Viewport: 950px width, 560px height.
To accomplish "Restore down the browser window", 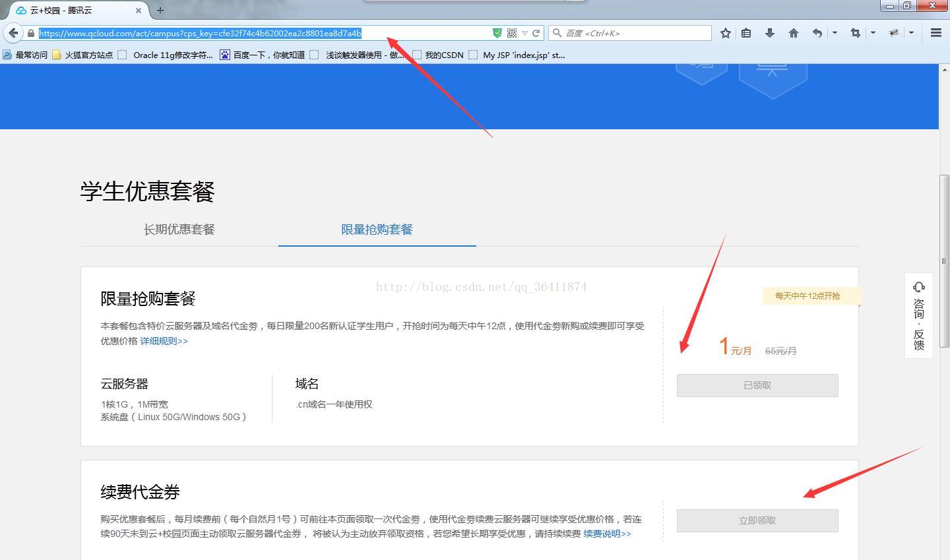I will tap(907, 5).
